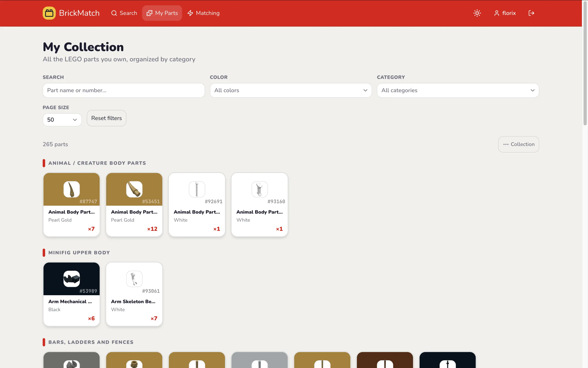This screenshot has height=368, width=588.
Task: Click the x12 quantity on part #53451
Action: (152, 229)
